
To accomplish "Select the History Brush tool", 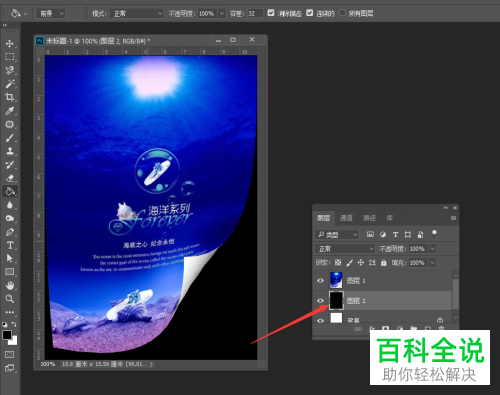I will click(10, 164).
